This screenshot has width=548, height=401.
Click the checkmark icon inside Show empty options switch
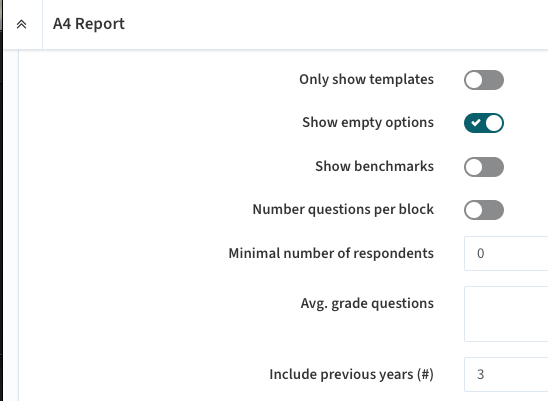click(475, 123)
